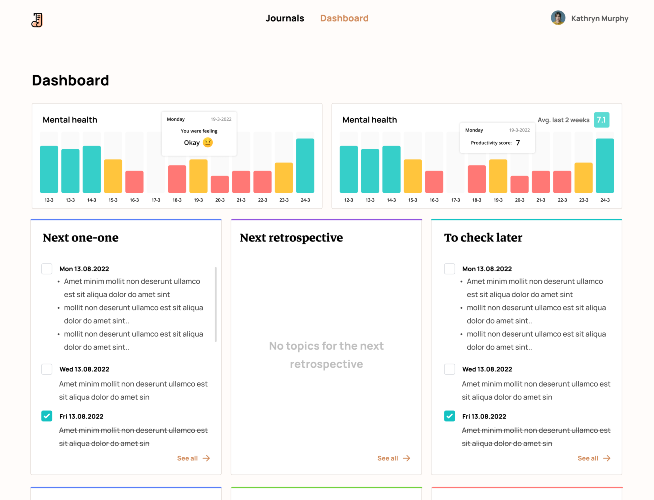Uncheck Fri 13.08.2022 in To check later
Screen dimensions: 654x500
[x=450, y=416]
